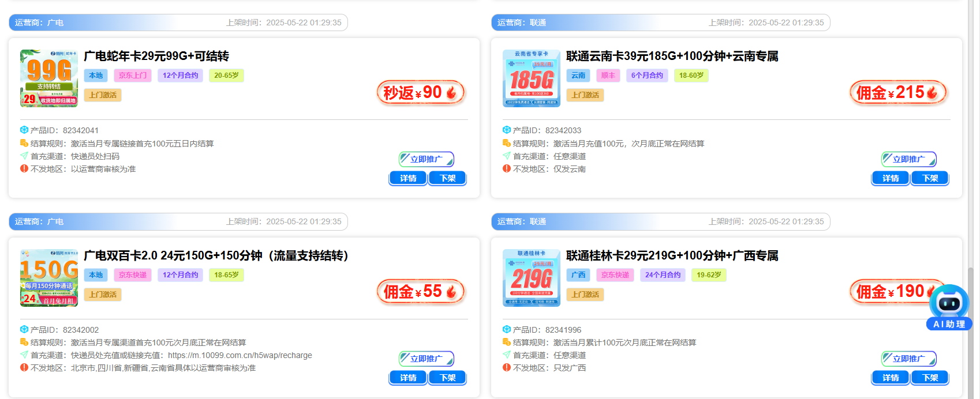Click 上门激活 tag on 广电蛇年卡
The image size is (980, 399).
point(103,95)
